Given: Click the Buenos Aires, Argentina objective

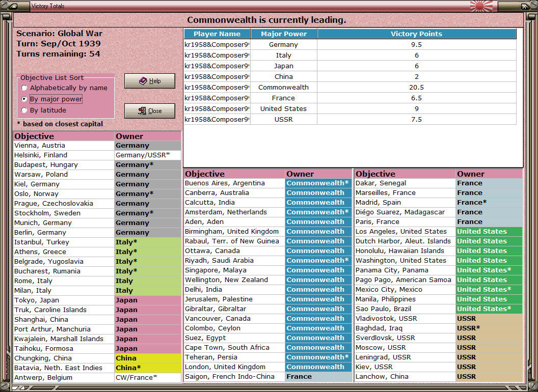Looking at the screenshot, I should pos(234,183).
